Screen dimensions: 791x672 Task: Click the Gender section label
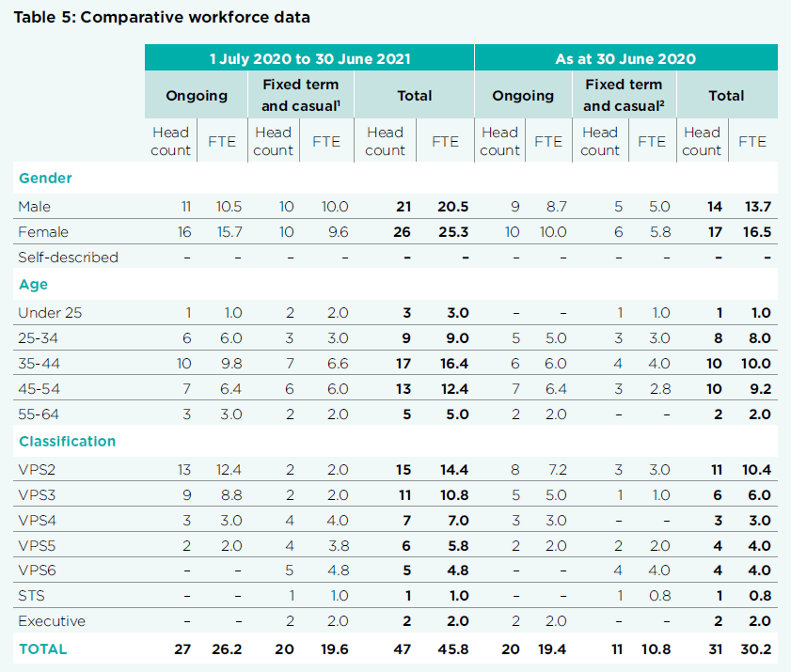coord(44,178)
